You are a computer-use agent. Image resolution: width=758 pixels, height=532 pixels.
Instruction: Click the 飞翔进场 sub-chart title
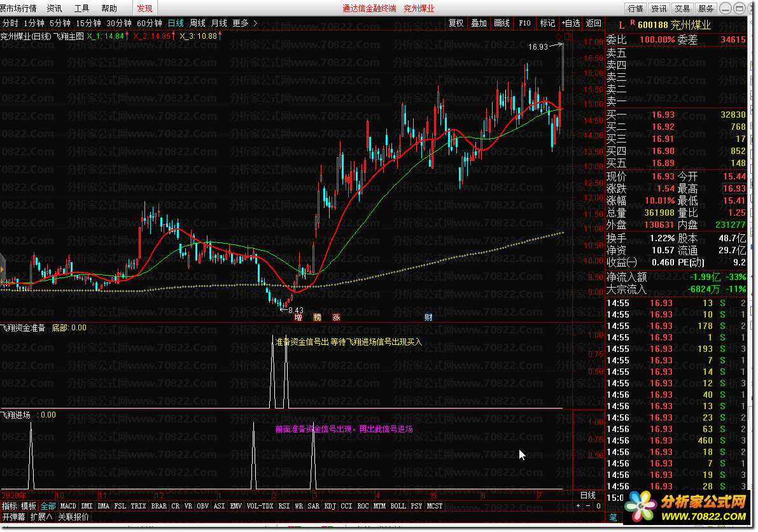click(15, 415)
